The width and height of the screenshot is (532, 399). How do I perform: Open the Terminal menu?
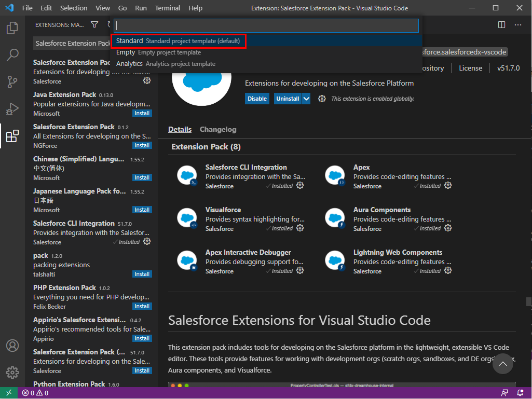point(168,8)
